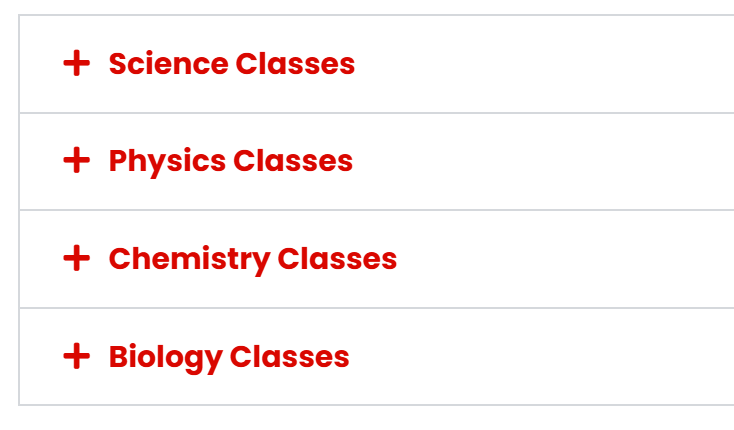The width and height of the screenshot is (734, 430).
Task: Expand the Chemistry Classes accordion heading
Action: (x=252, y=259)
